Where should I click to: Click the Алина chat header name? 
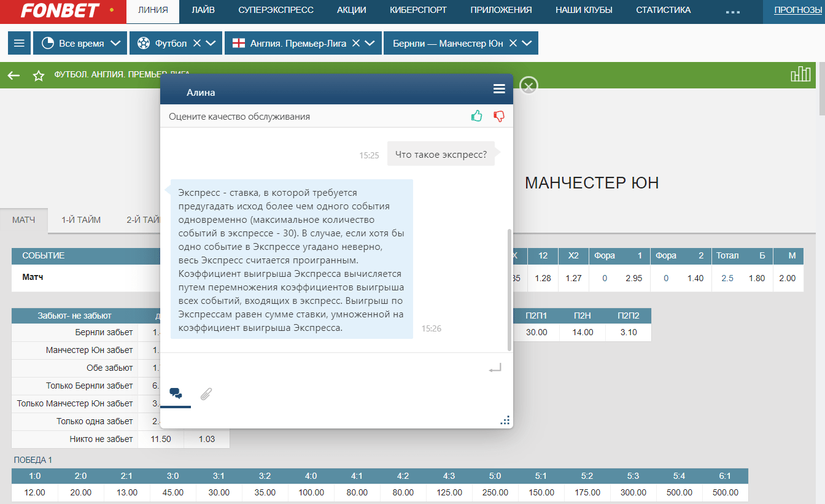pos(201,93)
